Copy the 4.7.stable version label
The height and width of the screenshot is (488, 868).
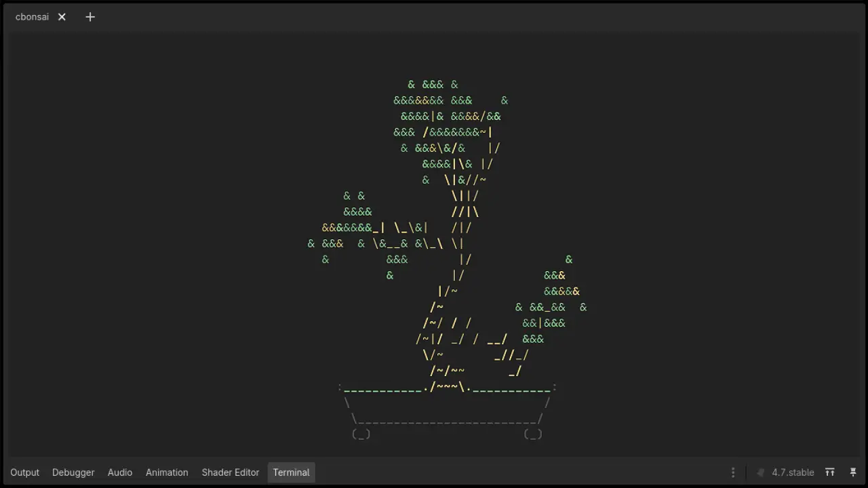pyautogui.click(x=793, y=472)
